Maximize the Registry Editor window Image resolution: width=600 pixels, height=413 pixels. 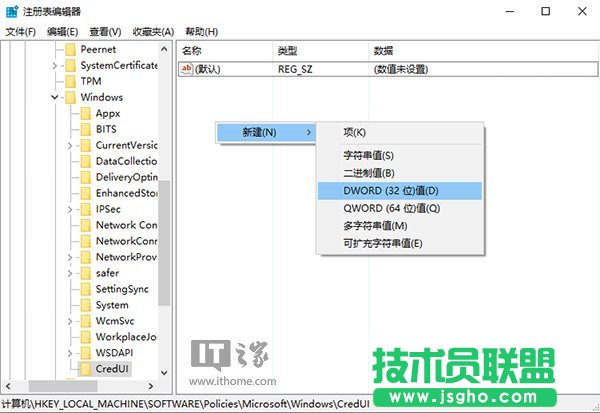point(546,11)
